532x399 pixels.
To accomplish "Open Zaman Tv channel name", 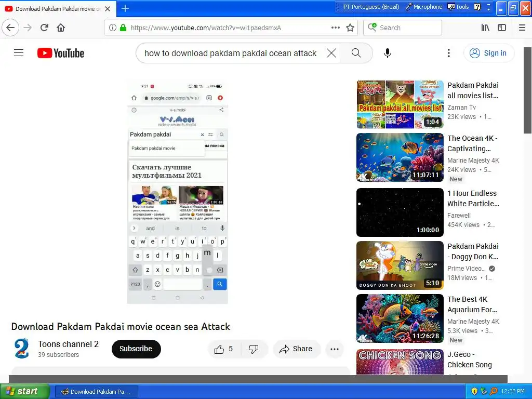I will pyautogui.click(x=461, y=107).
